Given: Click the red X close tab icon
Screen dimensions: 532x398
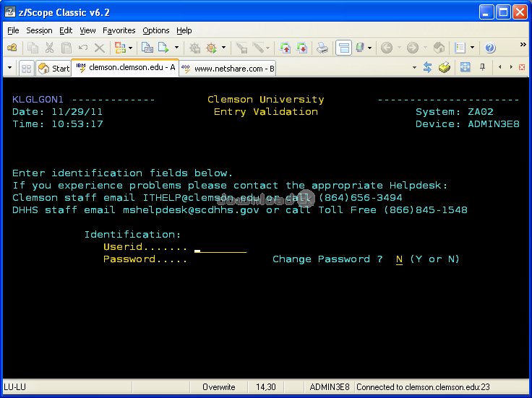Looking at the screenshot, I should [522, 67].
